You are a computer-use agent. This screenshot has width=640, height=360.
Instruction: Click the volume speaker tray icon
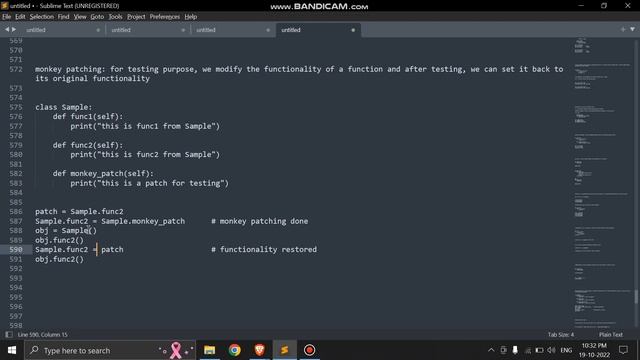(x=551, y=350)
